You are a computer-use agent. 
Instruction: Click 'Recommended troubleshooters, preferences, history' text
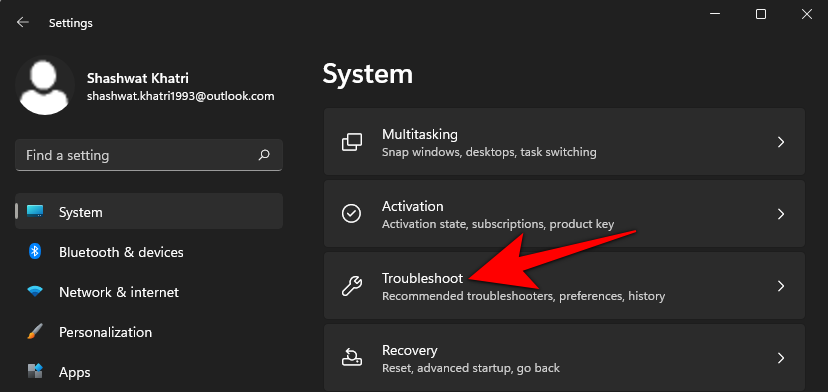point(523,296)
